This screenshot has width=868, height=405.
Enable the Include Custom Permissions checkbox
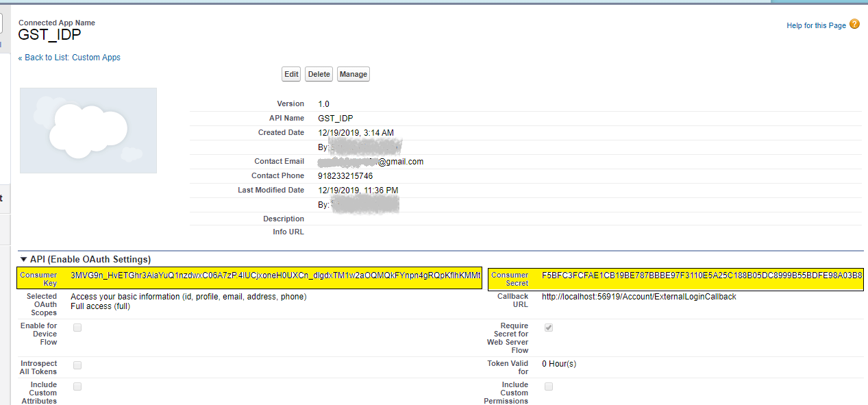[549, 386]
